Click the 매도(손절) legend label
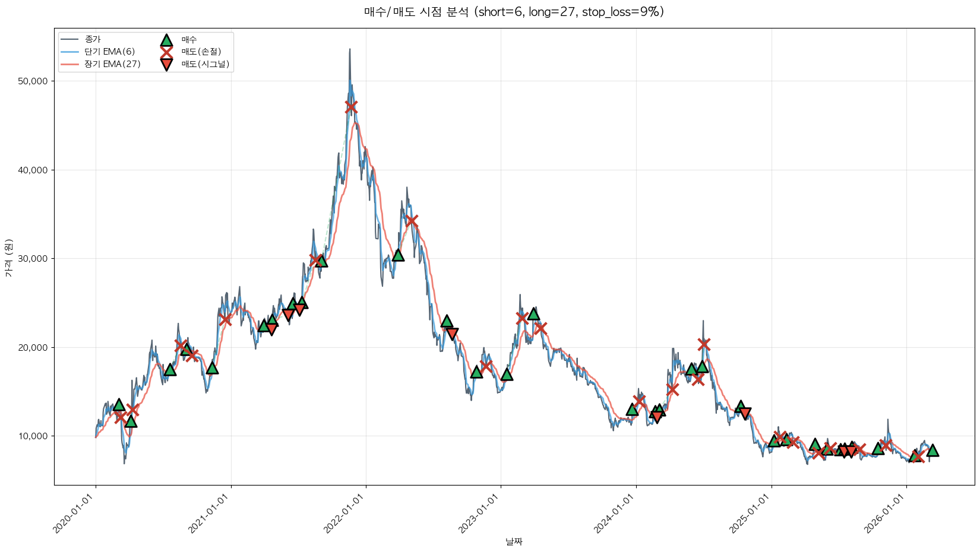This screenshot has width=980, height=552. 201,52
